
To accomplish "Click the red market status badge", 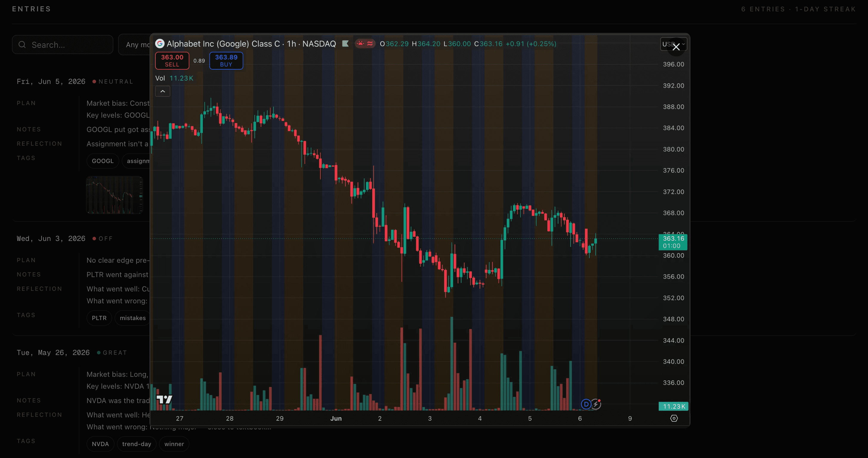I will 365,44.
